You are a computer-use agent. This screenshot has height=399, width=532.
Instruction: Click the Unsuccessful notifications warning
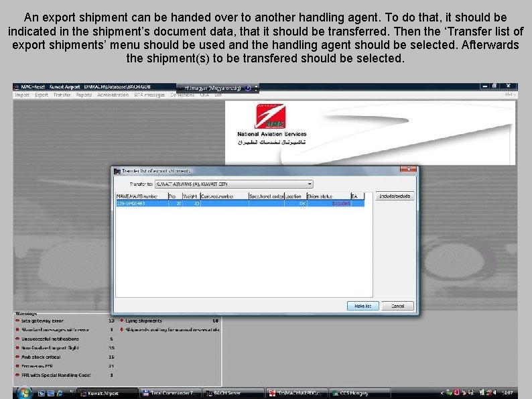pos(50,339)
